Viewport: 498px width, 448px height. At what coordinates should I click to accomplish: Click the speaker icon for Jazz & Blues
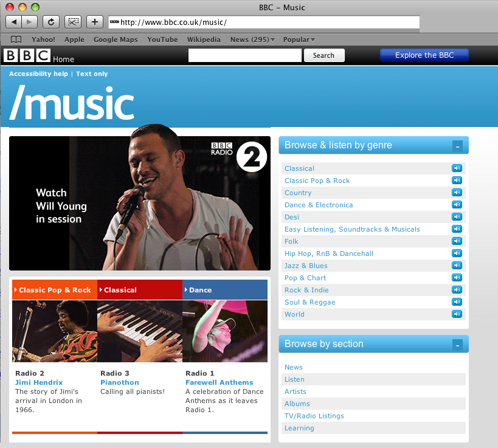[457, 266]
